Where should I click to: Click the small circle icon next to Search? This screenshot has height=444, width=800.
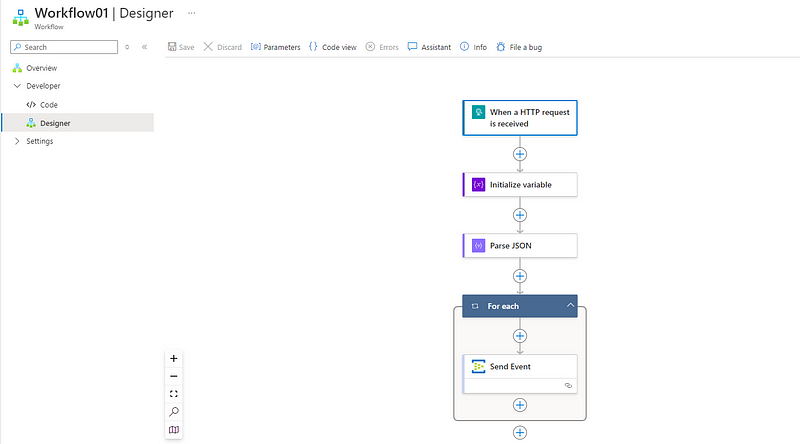[x=127, y=47]
